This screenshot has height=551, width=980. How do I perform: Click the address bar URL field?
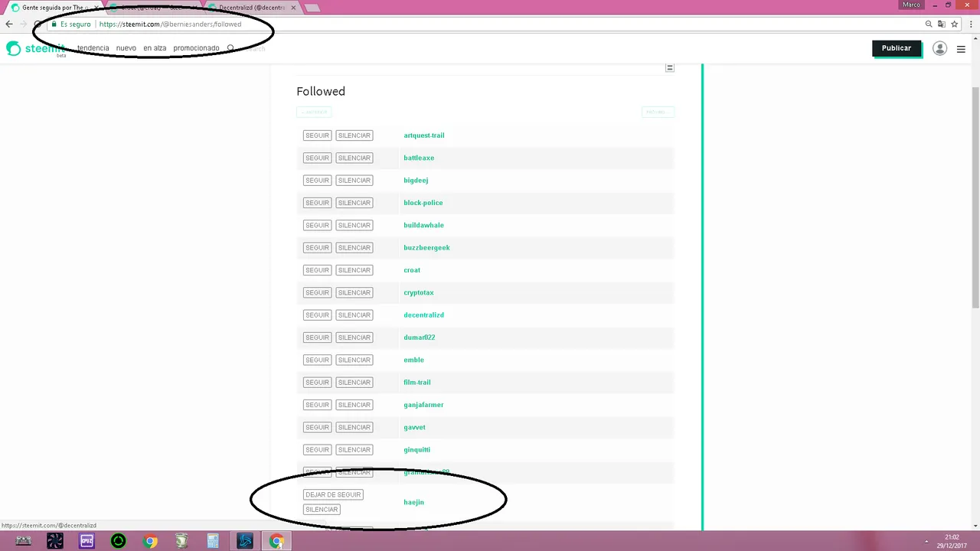point(490,24)
